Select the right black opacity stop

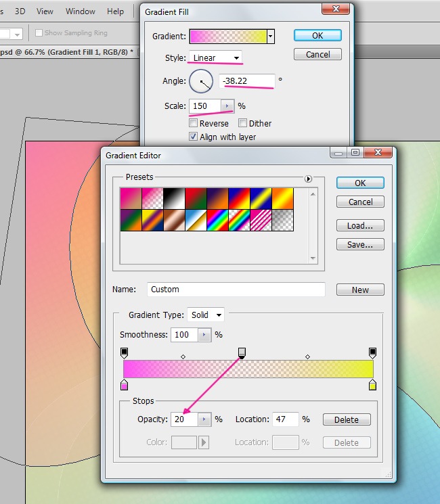coord(372,352)
